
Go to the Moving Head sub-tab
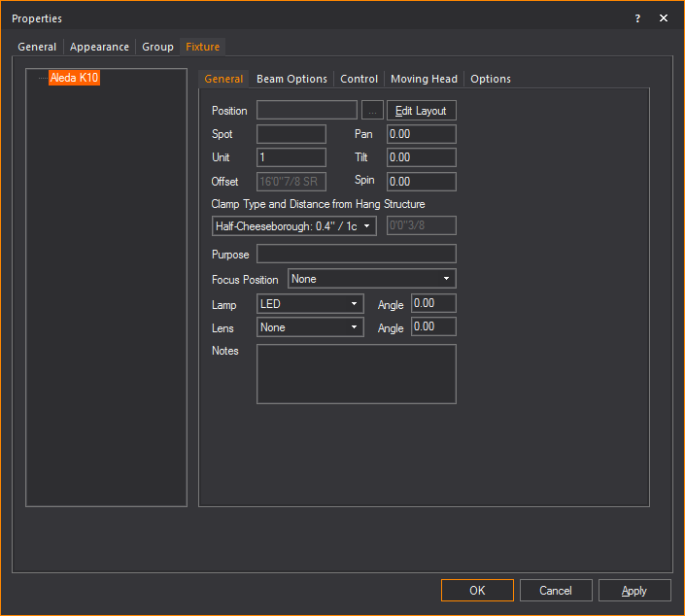424,79
